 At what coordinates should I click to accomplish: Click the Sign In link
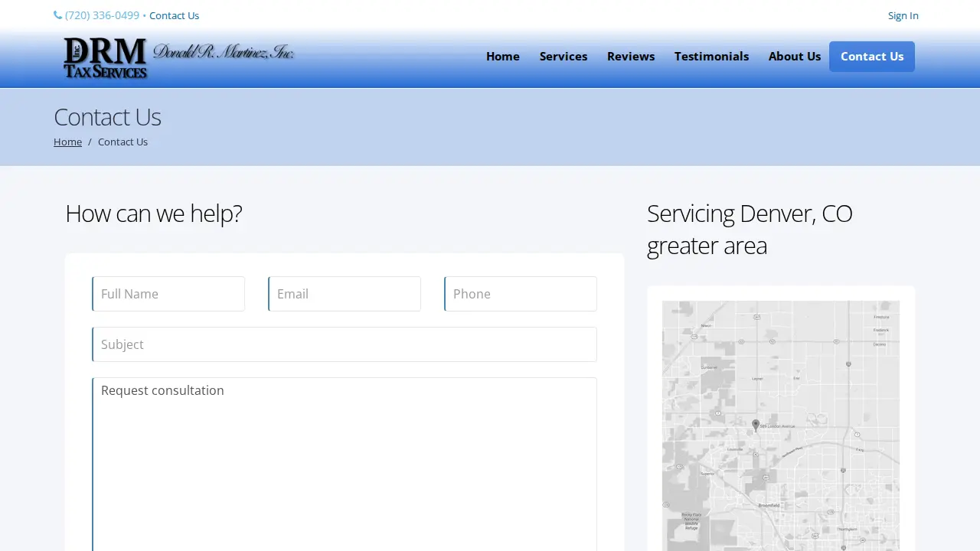[903, 15]
